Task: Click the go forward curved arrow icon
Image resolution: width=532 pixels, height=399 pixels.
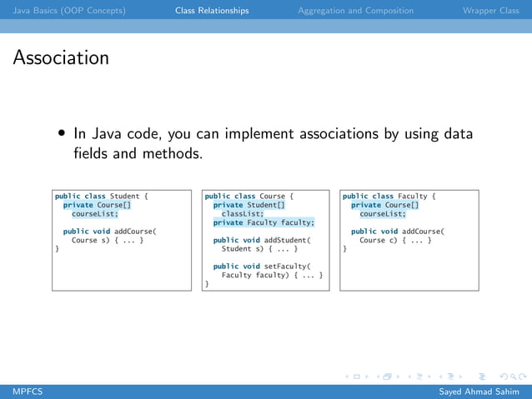Action: pos(523,377)
